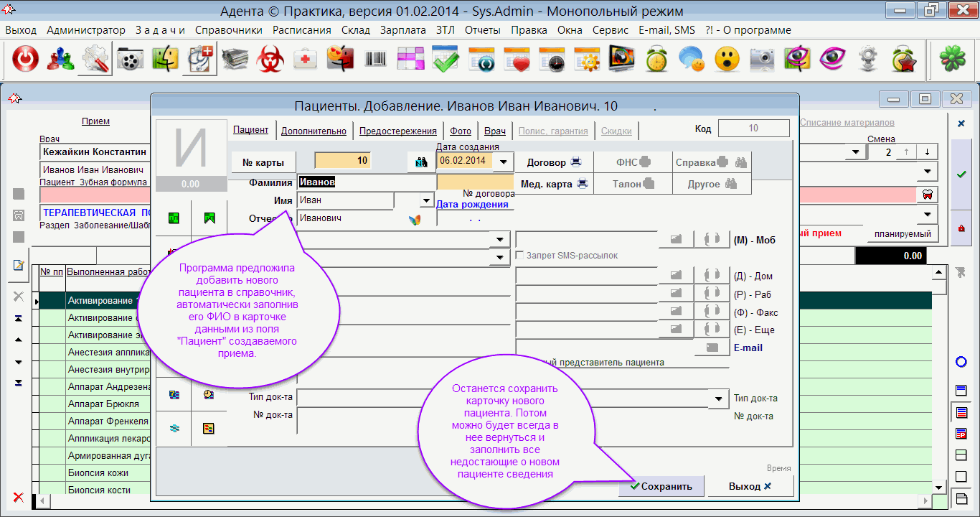Click the green ICQ flower icon
980x517 pixels.
point(952,60)
